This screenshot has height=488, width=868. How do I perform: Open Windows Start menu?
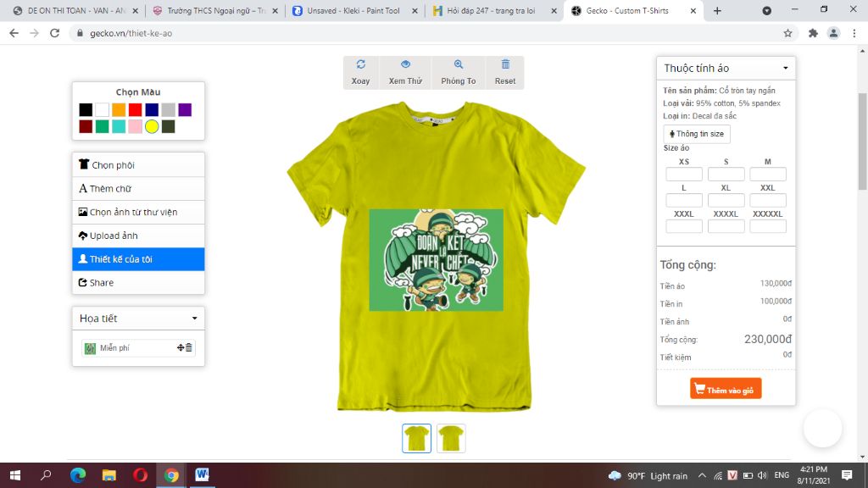[15, 475]
